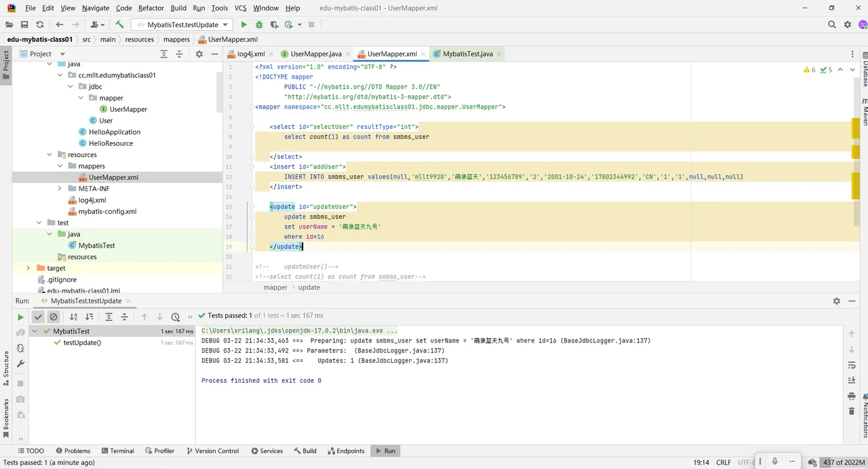Viewport: 868px width, 469px height.
Task: Toggle Show Ignored tests button
Action: click(54, 317)
